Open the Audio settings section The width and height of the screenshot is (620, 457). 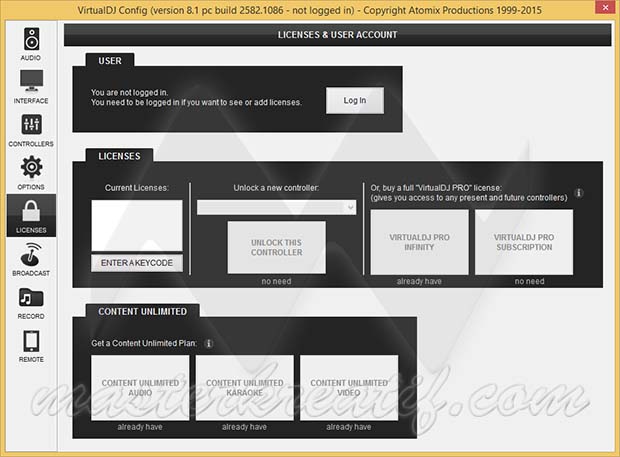tap(31, 44)
